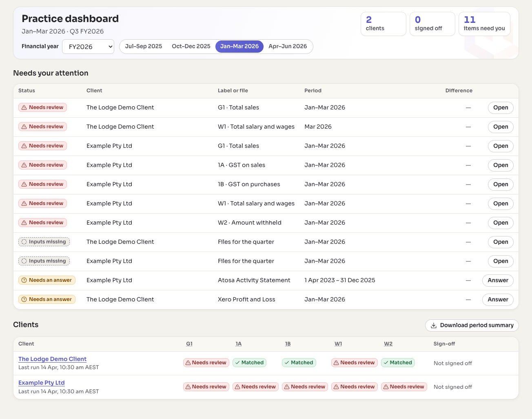Open The Lodge Demo Client G1 Total sales row
Screen dimensions: 532x419
click(501, 108)
